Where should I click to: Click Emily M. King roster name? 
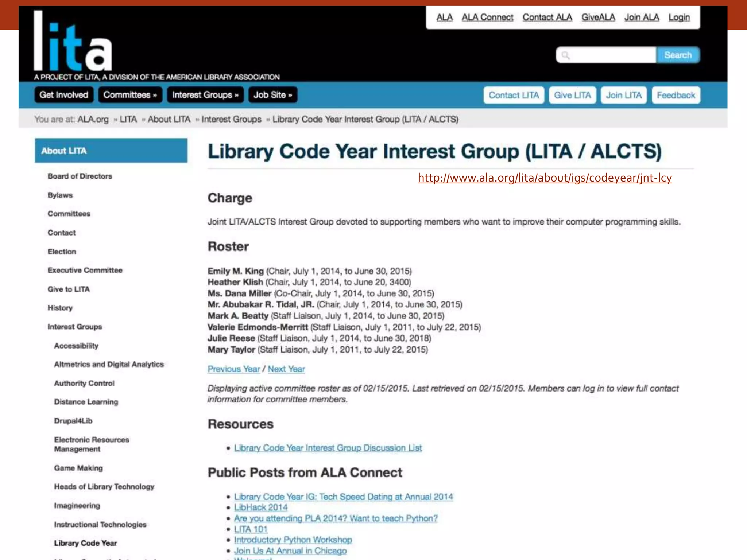point(236,271)
